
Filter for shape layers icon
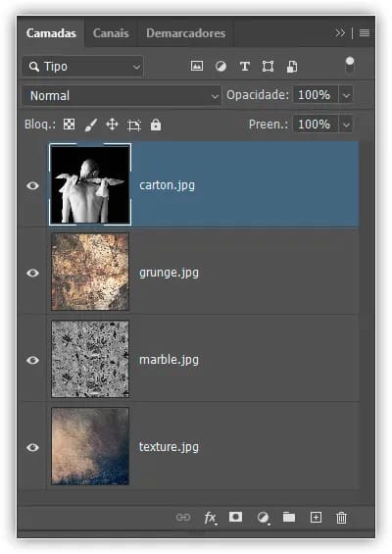(x=269, y=66)
